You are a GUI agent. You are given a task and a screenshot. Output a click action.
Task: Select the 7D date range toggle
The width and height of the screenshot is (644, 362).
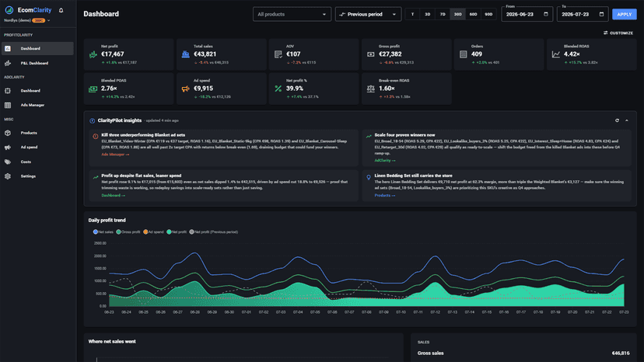(x=443, y=14)
